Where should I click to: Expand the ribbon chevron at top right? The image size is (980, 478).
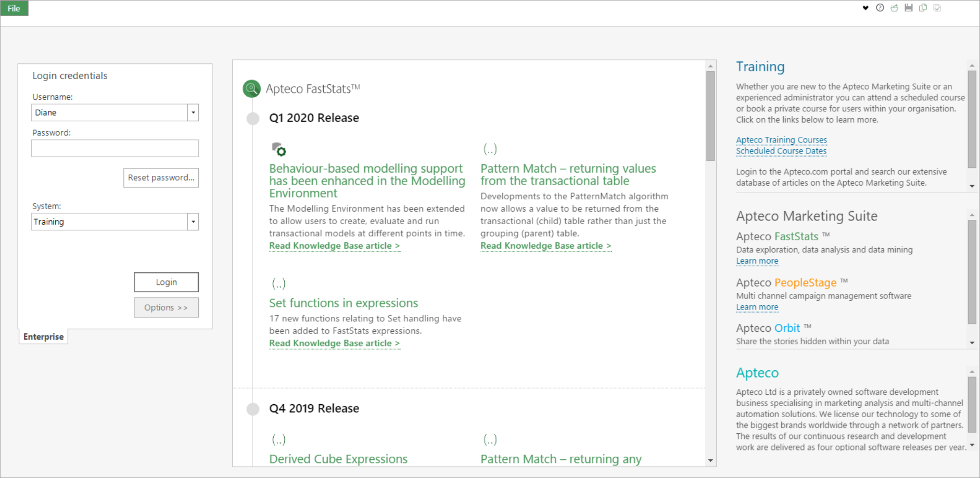tap(866, 8)
